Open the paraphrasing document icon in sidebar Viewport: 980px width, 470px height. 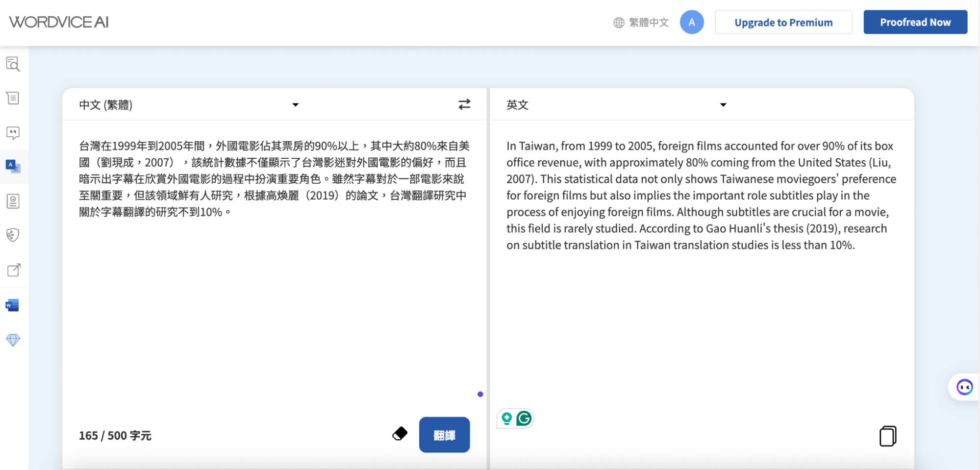pos(13,99)
